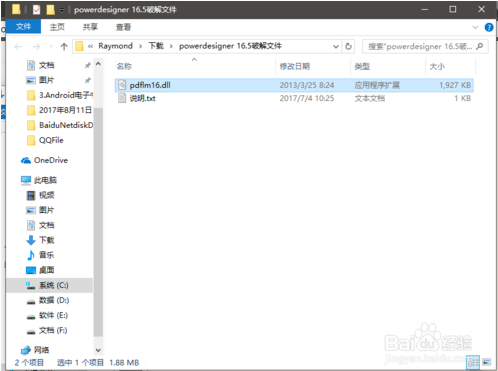Click the address bar folder icon

click(79, 46)
